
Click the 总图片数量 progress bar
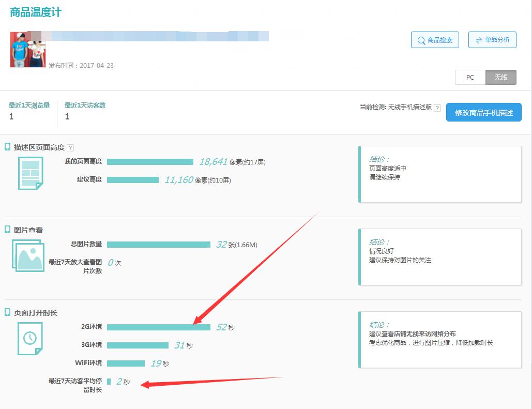point(158,245)
